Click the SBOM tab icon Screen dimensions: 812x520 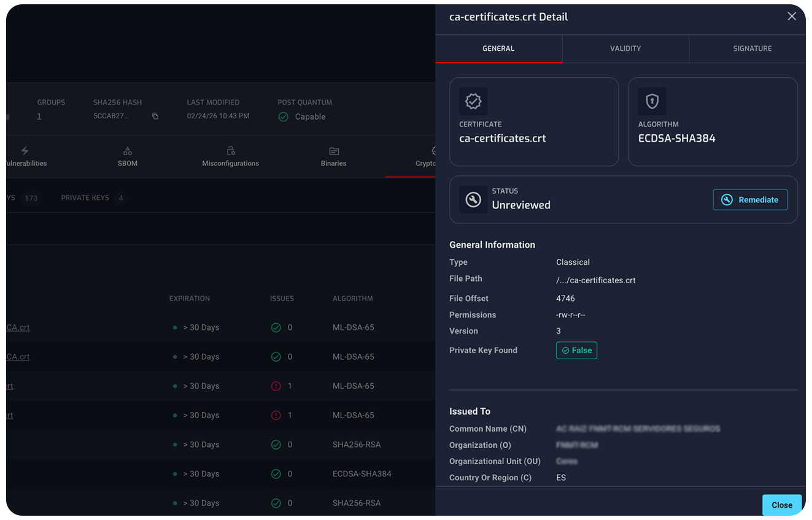click(128, 151)
